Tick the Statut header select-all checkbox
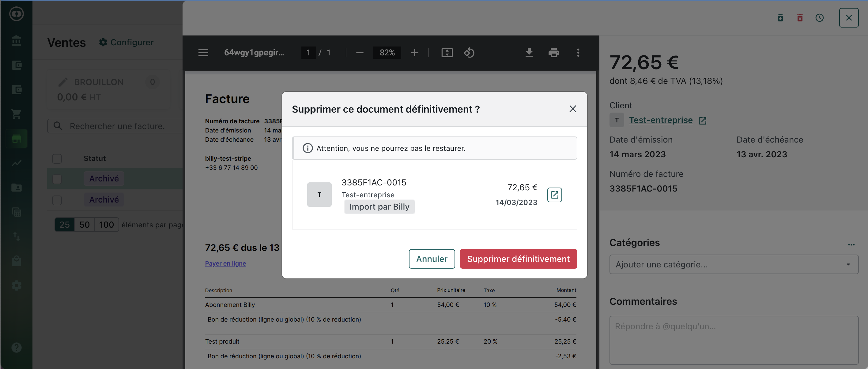 click(57, 158)
